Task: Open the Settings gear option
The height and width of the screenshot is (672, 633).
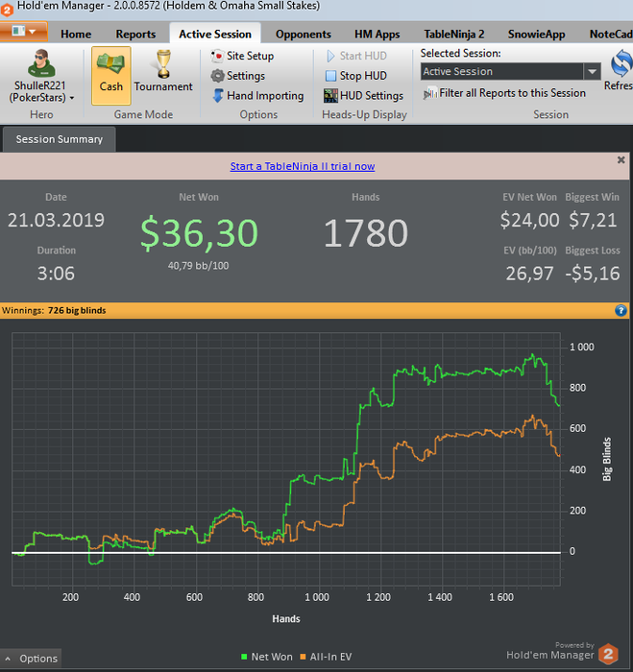Action: (x=238, y=76)
